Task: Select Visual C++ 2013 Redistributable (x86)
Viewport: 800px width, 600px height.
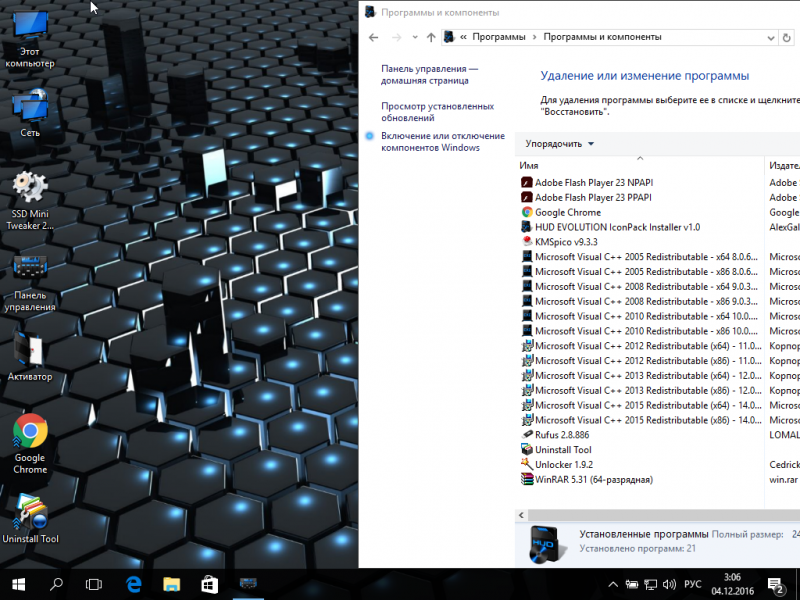Action: click(x=641, y=390)
